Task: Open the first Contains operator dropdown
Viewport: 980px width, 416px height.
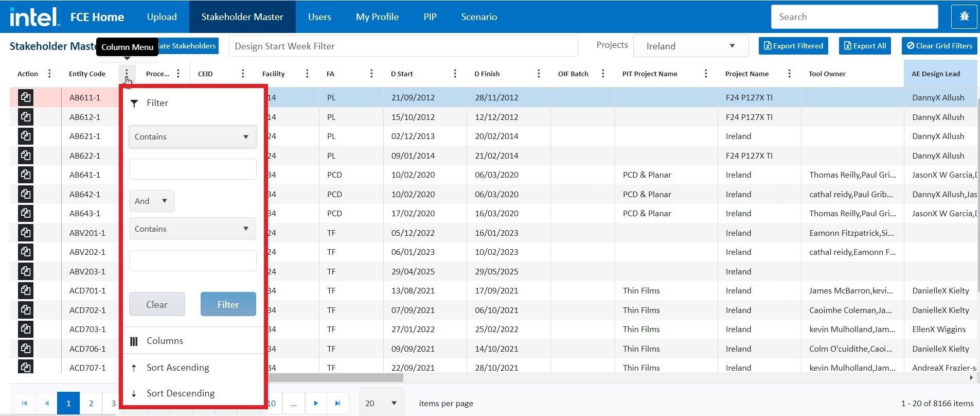Action: (192, 137)
